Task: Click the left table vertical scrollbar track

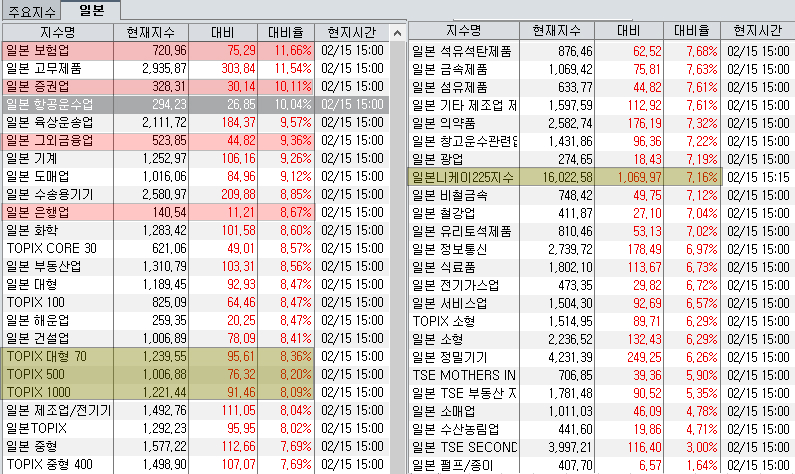Action: coord(398,253)
